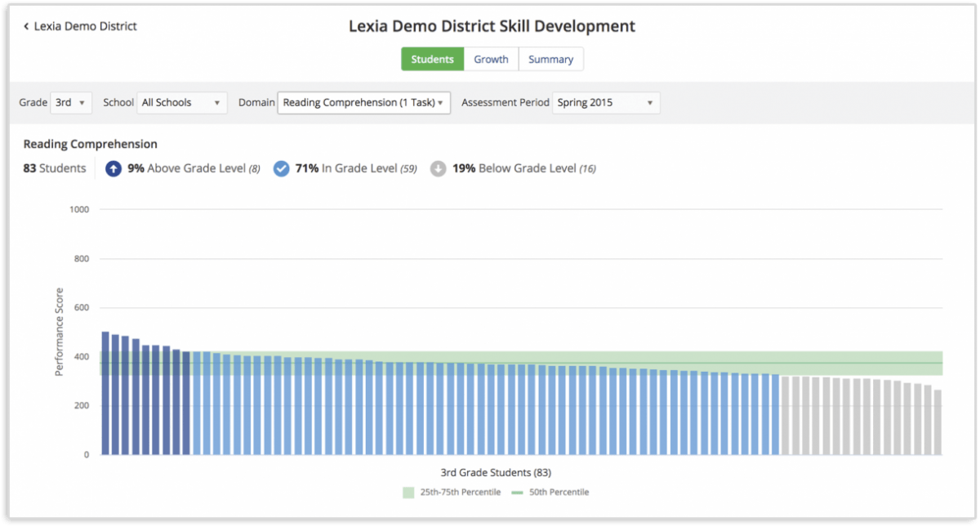Switch to the Students tab
Image resolution: width=980 pixels, height=527 pixels.
pos(432,59)
